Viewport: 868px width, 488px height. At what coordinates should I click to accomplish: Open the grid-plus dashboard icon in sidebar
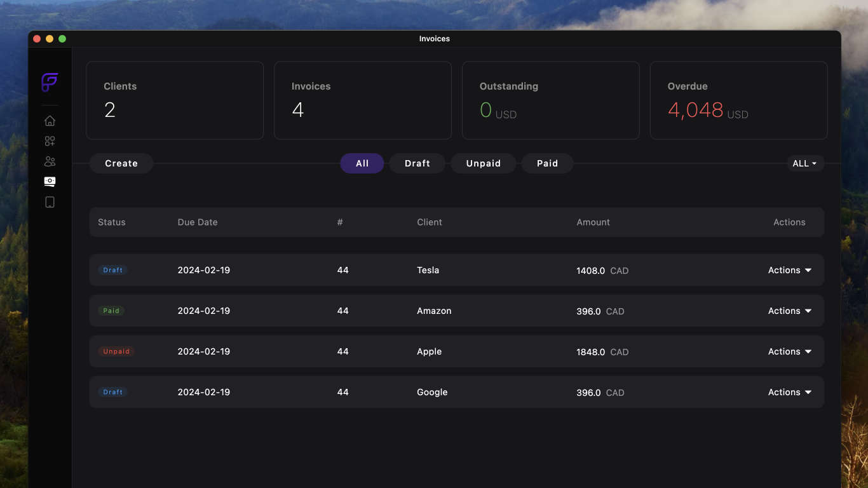[50, 141]
